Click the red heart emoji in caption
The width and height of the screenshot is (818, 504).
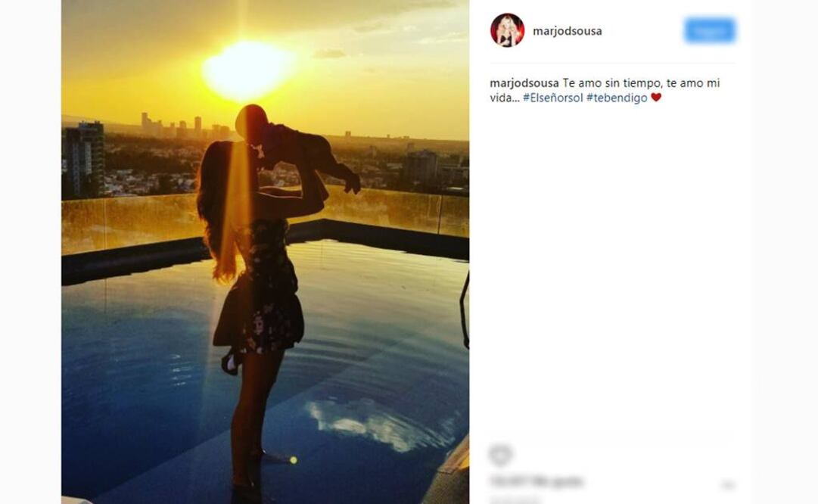[656, 98]
